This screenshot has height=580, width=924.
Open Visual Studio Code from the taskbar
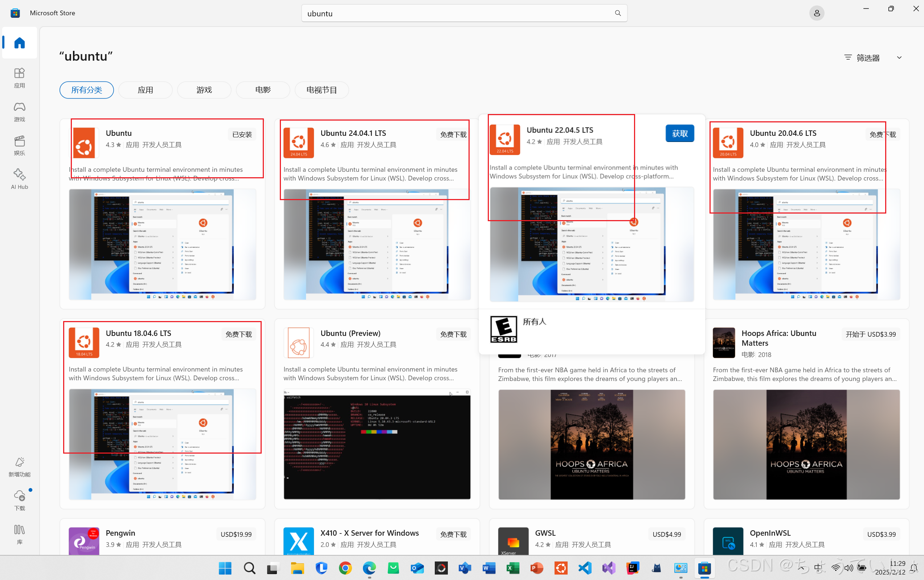click(585, 568)
